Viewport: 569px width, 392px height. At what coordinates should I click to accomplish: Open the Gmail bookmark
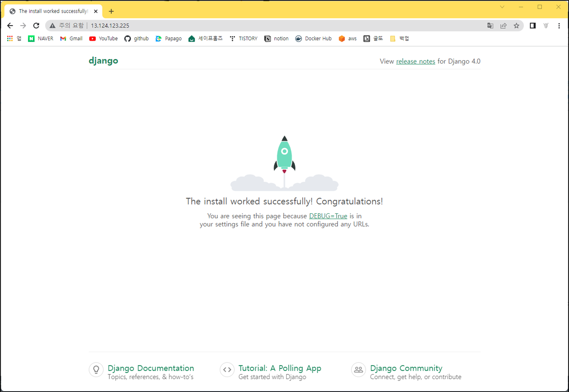coord(71,39)
